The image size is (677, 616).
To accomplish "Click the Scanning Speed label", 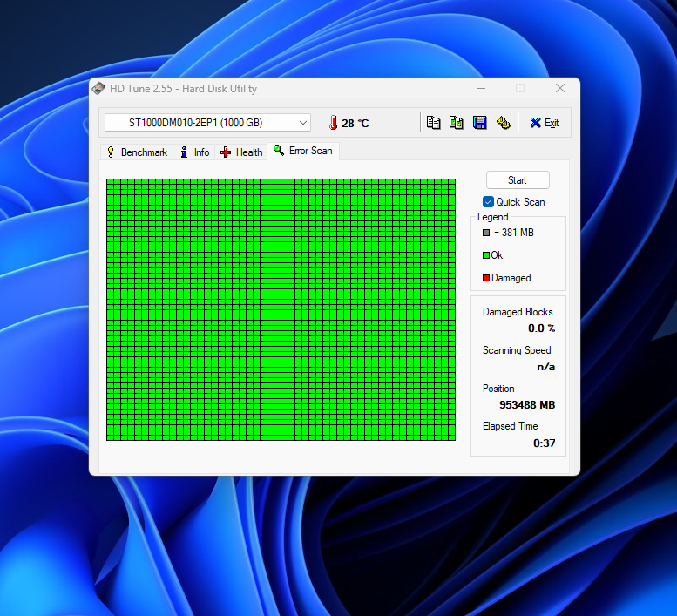I will coord(517,350).
